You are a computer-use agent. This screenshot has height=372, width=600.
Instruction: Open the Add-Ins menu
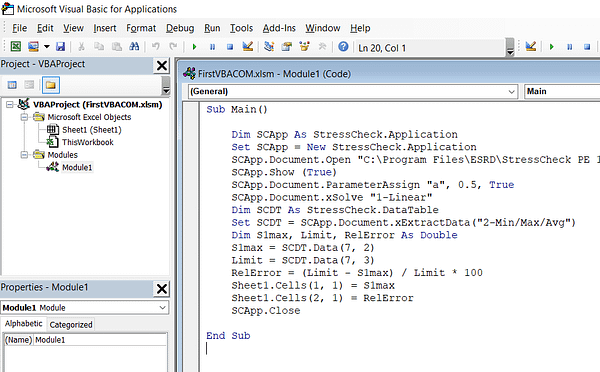[279, 28]
